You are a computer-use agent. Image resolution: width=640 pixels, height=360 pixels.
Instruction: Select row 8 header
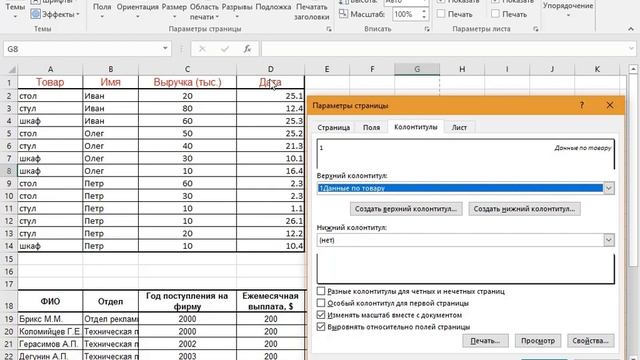pyautogui.click(x=9, y=171)
